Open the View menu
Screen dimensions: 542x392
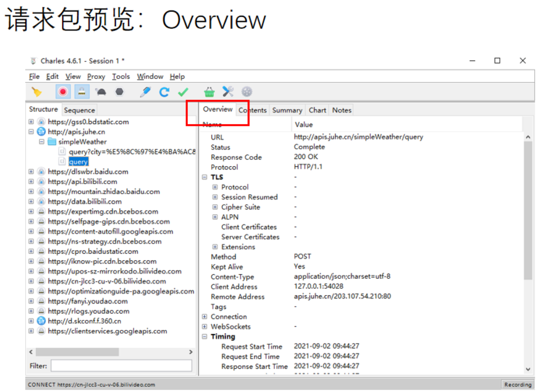tap(73, 76)
